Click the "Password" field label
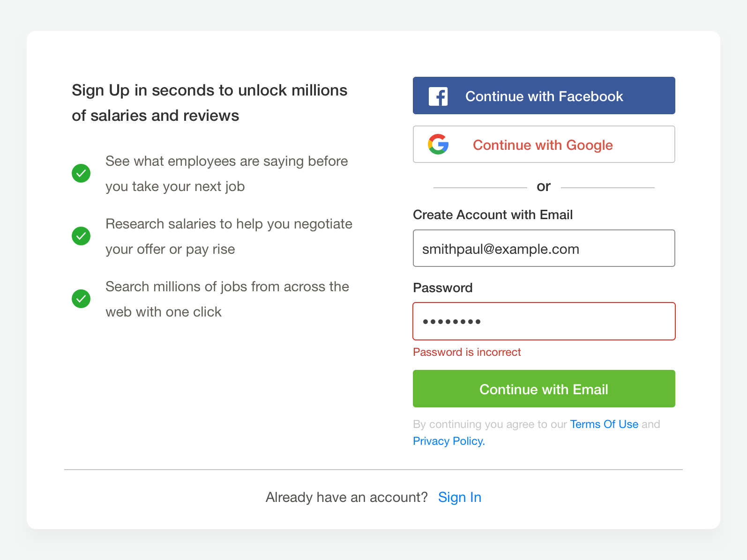 [x=442, y=288]
